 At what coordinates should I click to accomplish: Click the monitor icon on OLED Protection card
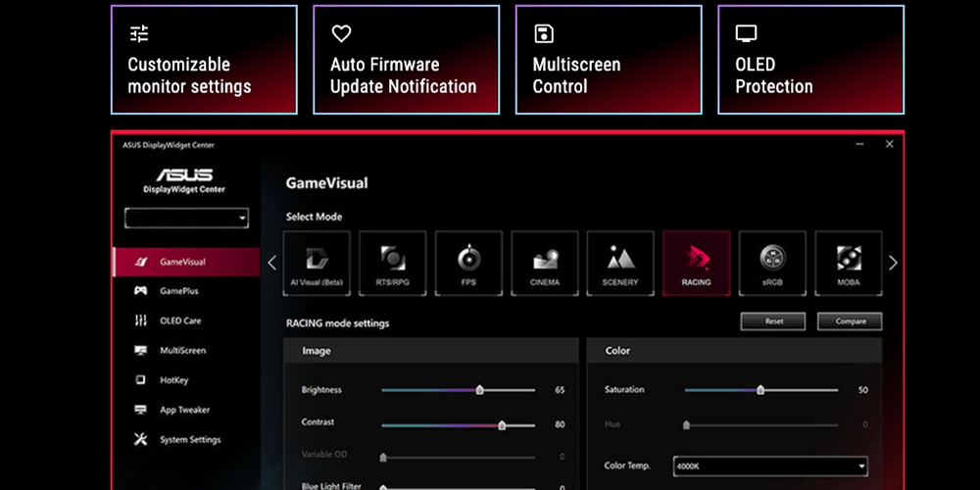pyautogui.click(x=746, y=33)
